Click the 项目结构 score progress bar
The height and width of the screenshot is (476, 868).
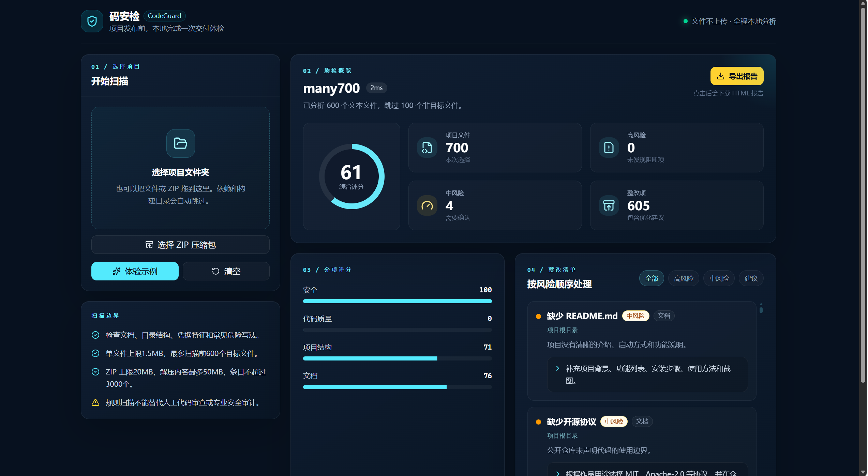point(397,358)
